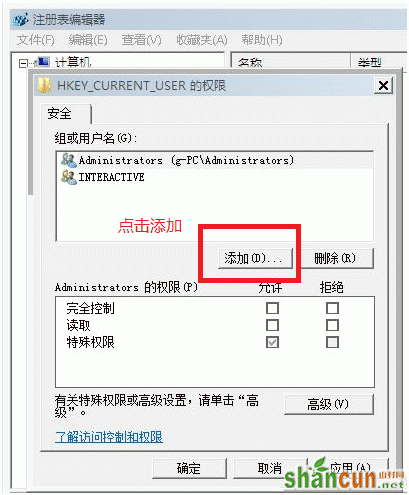Open the 了解访问控制和权限 link
This screenshot has width=409, height=495.
[109, 437]
